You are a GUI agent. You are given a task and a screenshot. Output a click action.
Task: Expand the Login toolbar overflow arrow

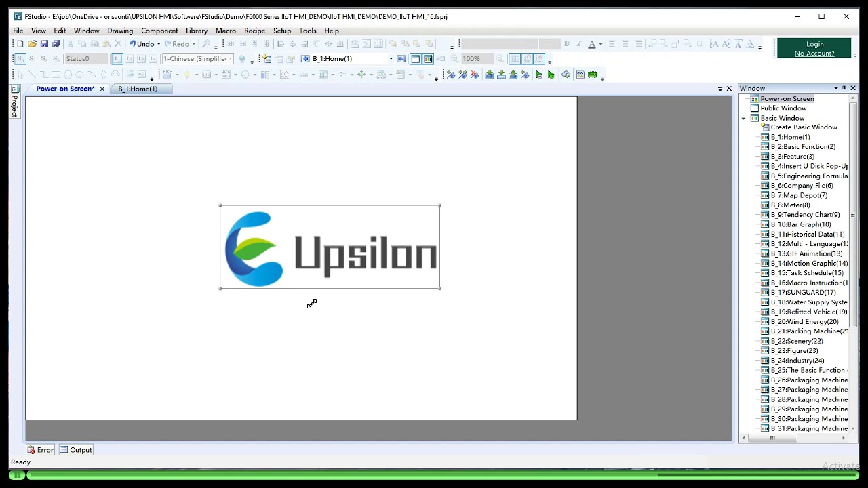[x=855, y=54]
